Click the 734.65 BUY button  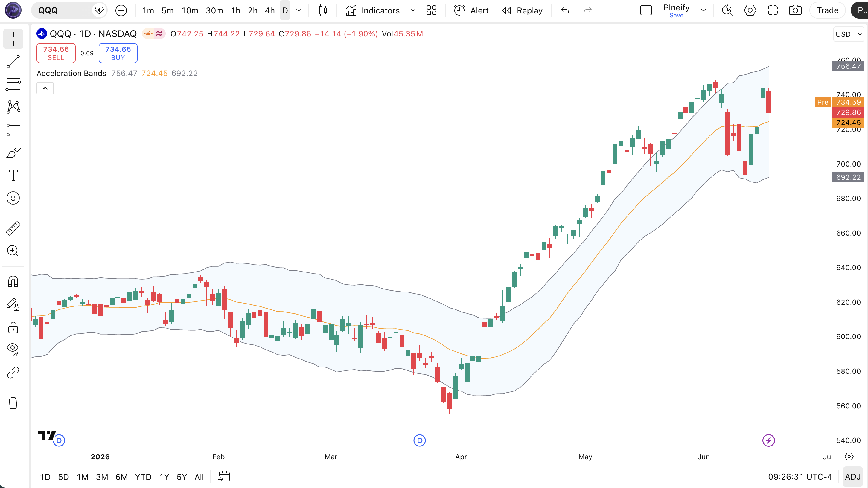pyautogui.click(x=118, y=53)
